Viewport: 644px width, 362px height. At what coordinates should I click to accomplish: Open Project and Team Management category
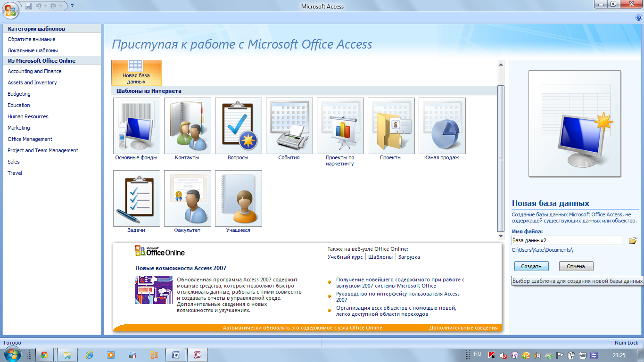43,150
